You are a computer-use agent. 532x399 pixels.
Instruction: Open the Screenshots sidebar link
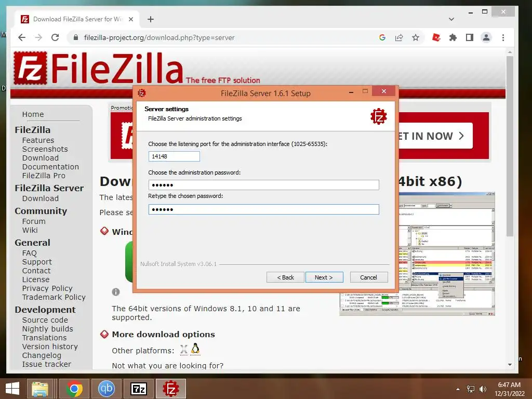45,149
